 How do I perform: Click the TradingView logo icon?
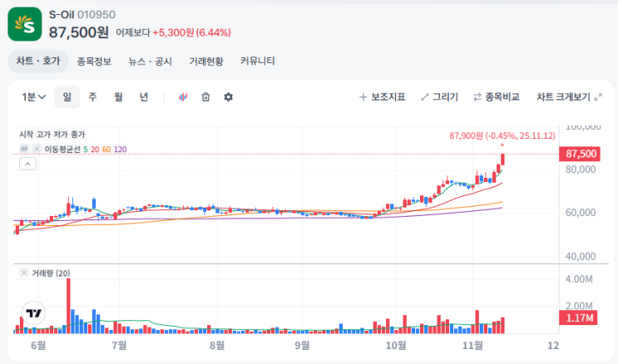tap(33, 313)
